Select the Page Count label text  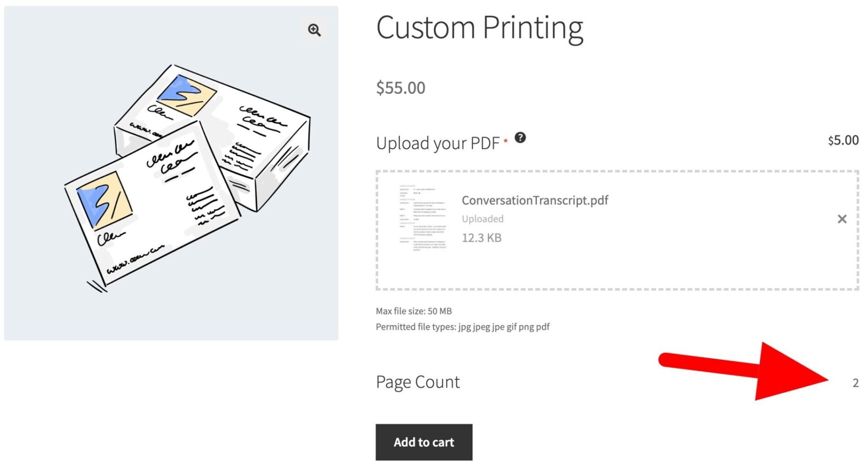click(417, 382)
